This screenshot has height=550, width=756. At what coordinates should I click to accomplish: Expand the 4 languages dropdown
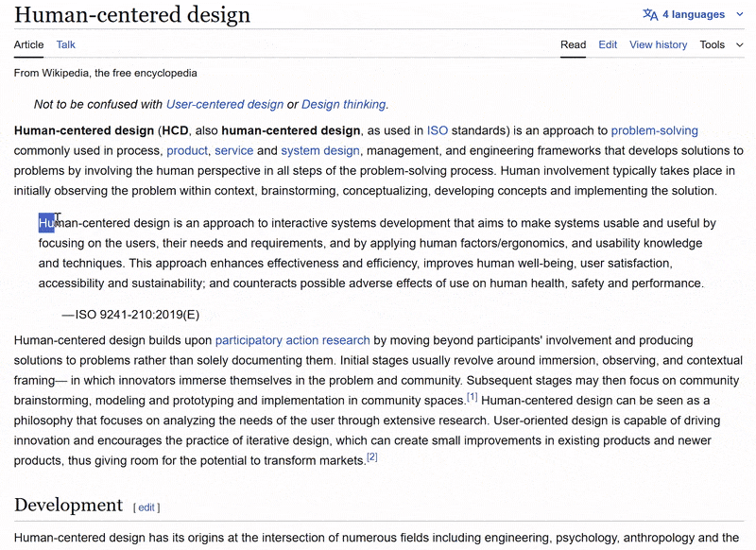pyautogui.click(x=695, y=14)
